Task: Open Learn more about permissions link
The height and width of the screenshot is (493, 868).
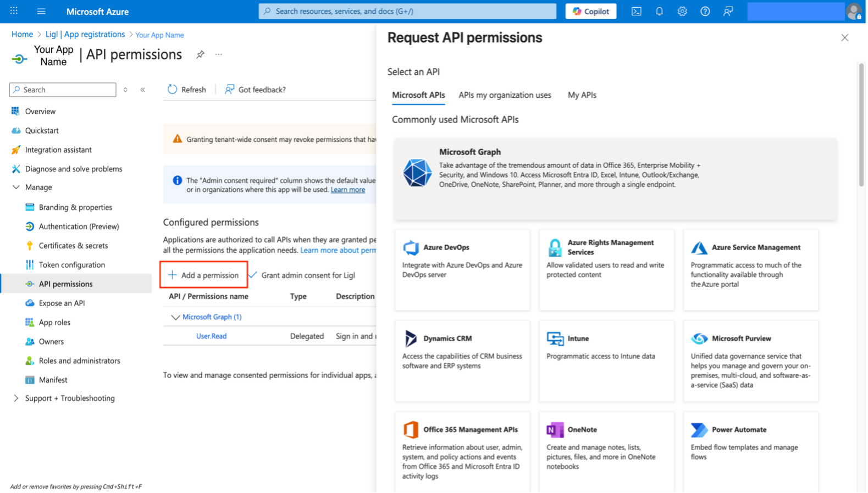Action: 338,251
